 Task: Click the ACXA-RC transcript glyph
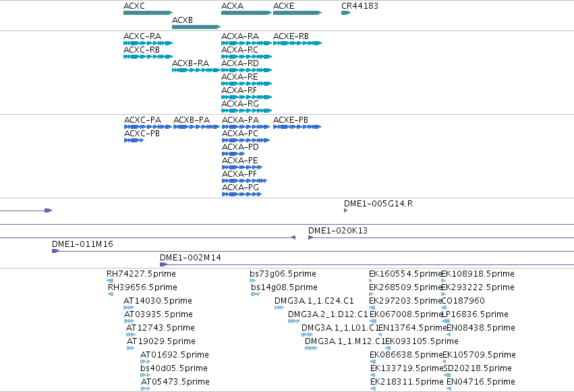(246, 57)
